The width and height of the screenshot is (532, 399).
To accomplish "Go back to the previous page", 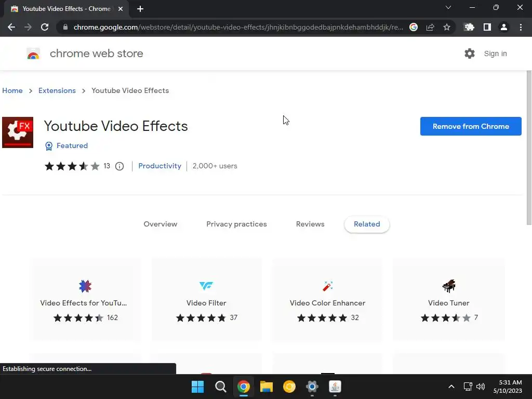I will pyautogui.click(x=11, y=27).
